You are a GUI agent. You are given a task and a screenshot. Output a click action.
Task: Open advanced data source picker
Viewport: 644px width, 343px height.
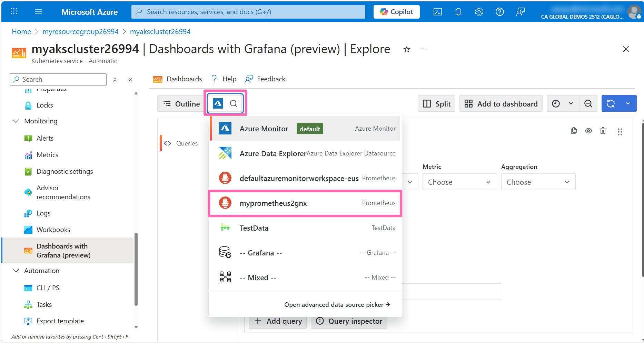pyautogui.click(x=337, y=305)
